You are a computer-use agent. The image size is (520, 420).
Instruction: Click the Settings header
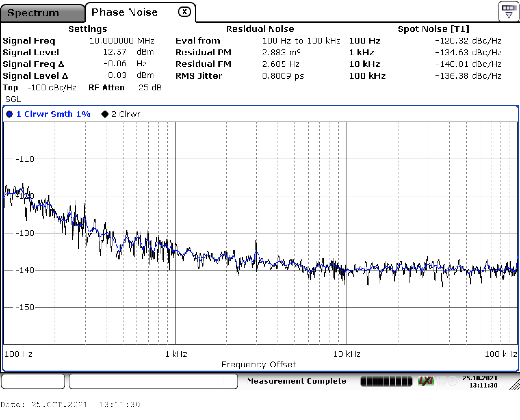pos(87,29)
